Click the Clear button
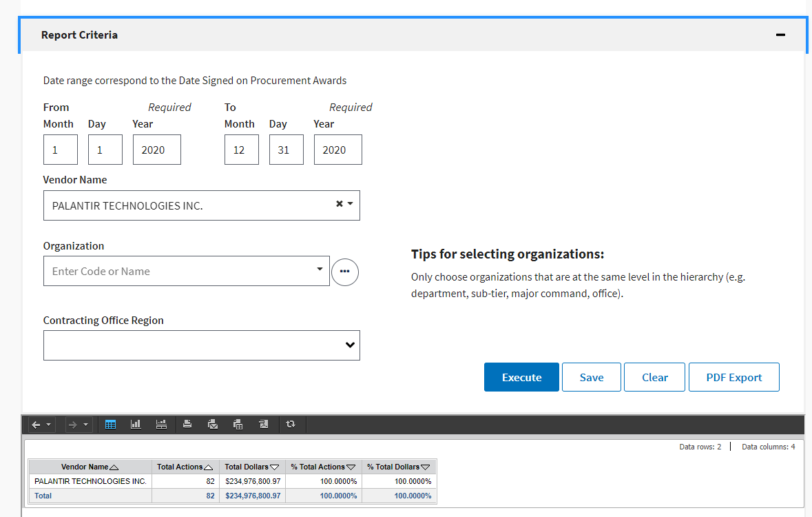This screenshot has width=812, height=517. (654, 377)
